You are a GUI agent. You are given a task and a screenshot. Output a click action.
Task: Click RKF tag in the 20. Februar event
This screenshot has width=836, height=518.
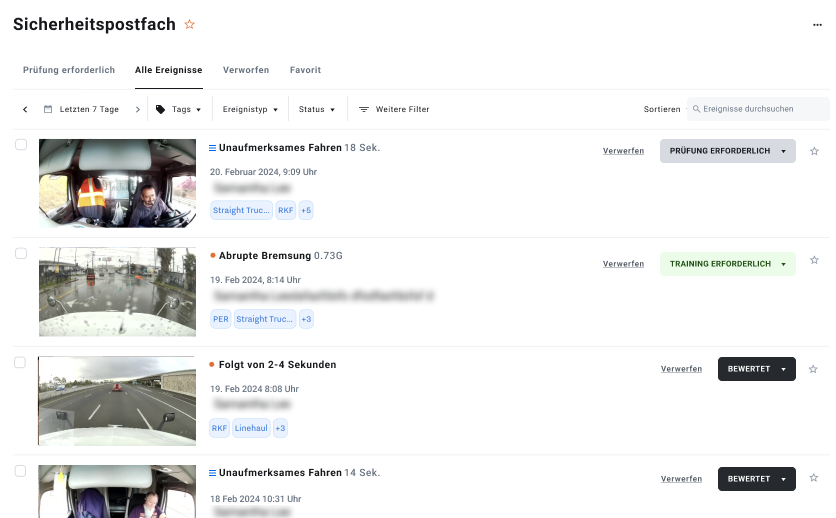tap(286, 210)
